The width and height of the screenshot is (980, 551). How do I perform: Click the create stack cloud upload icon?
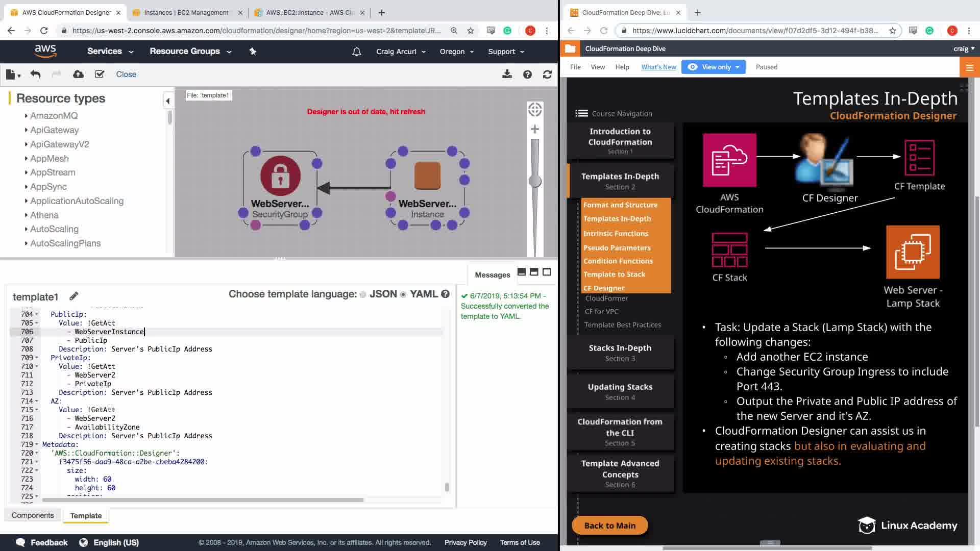click(x=78, y=74)
